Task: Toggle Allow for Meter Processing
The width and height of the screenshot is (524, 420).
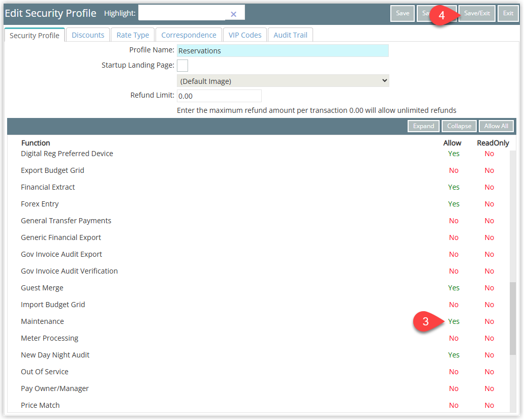Action: (453, 338)
